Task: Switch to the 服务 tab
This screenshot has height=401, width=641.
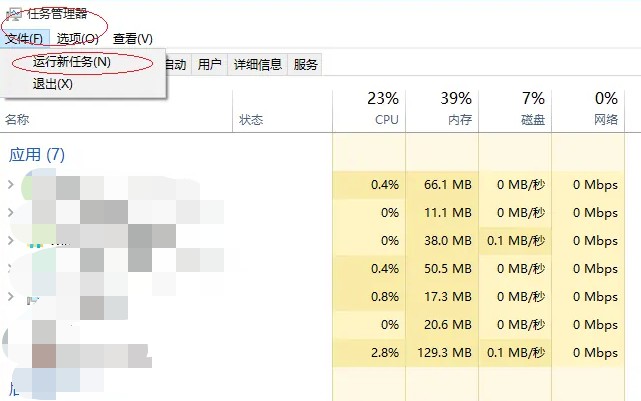Action: [306, 65]
